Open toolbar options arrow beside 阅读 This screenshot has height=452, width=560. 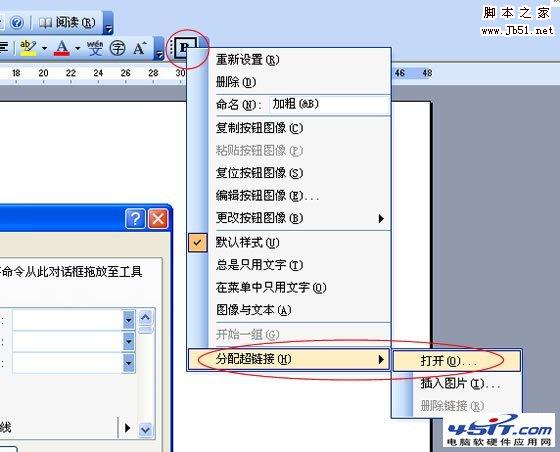109,23
